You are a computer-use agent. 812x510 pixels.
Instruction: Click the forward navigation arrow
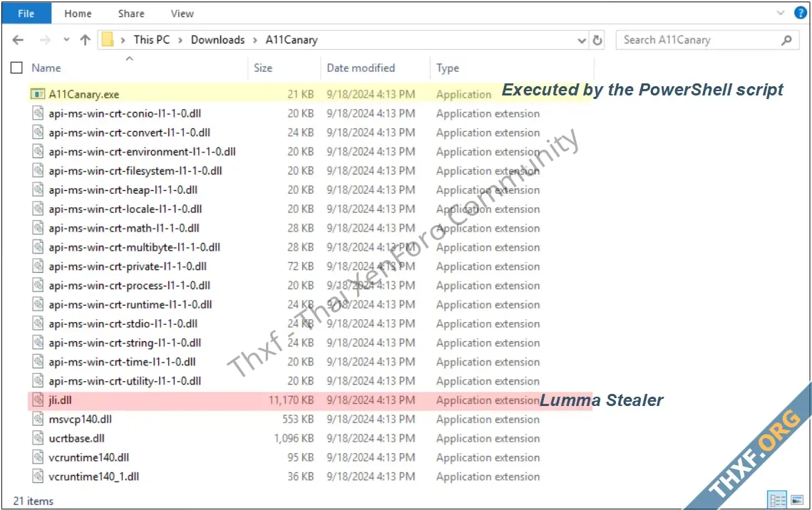(x=45, y=40)
